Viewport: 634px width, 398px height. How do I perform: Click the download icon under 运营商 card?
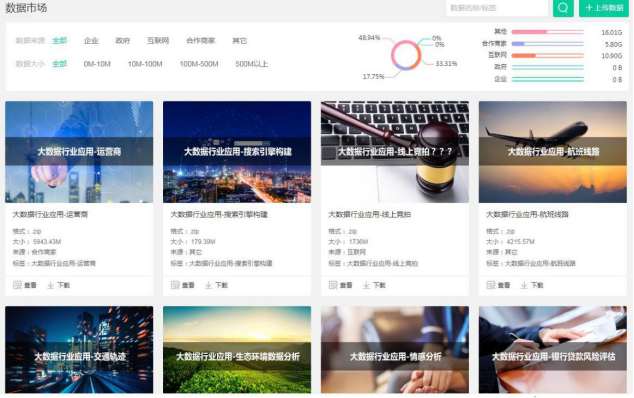tap(51, 285)
